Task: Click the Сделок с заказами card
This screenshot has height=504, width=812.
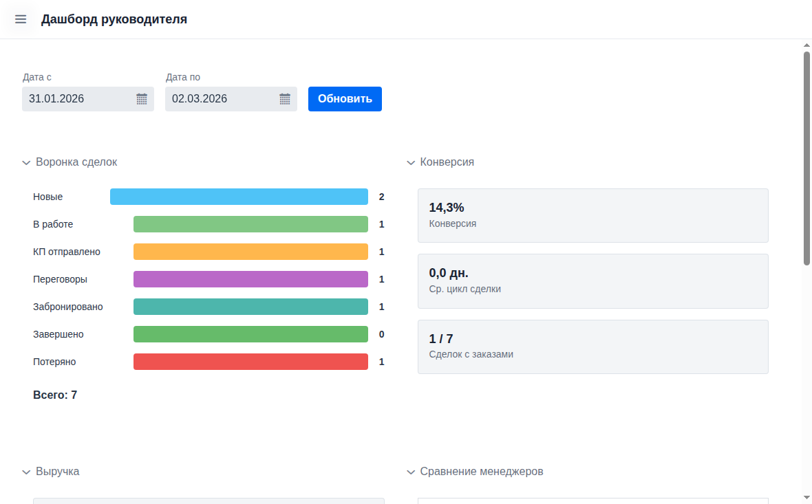Action: (x=592, y=347)
